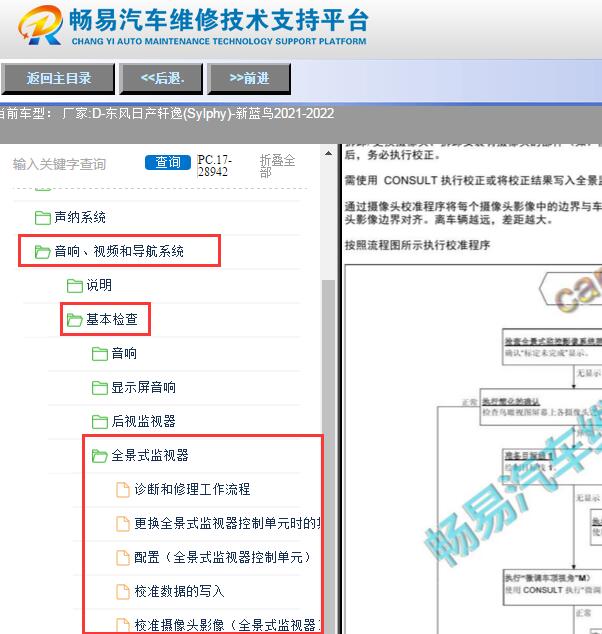Screen dimensions: 602x634
Task: Open the 校准数据的写入 document
Action: (179, 591)
